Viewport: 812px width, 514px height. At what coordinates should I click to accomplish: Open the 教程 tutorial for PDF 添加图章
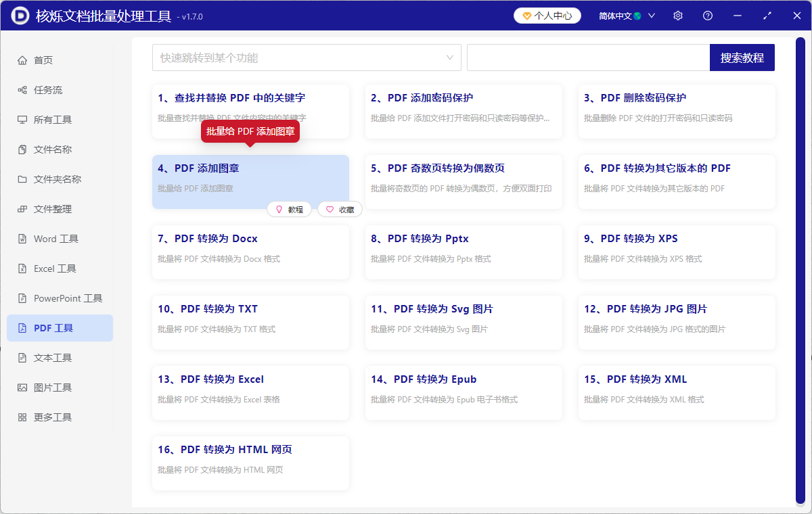coord(289,209)
